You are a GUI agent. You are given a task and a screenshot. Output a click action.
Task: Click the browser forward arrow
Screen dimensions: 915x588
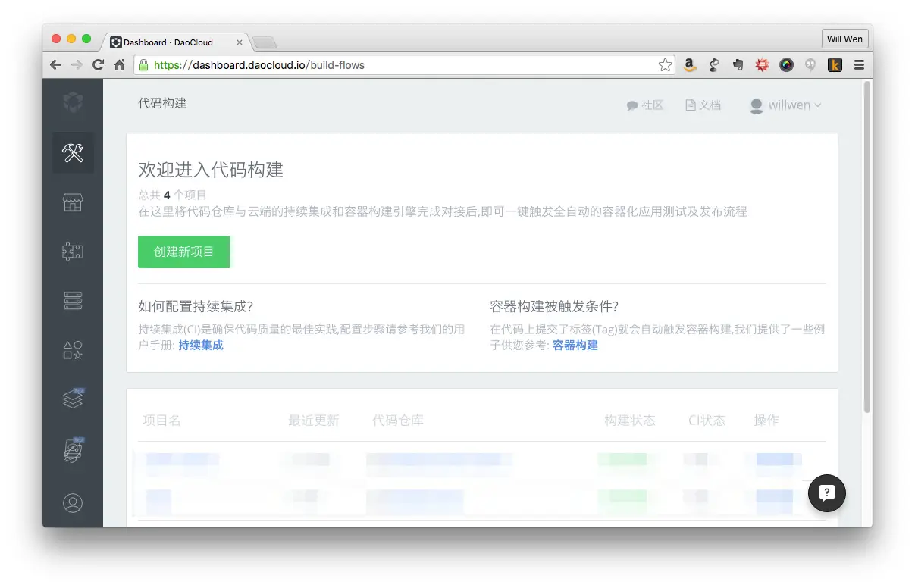(77, 65)
